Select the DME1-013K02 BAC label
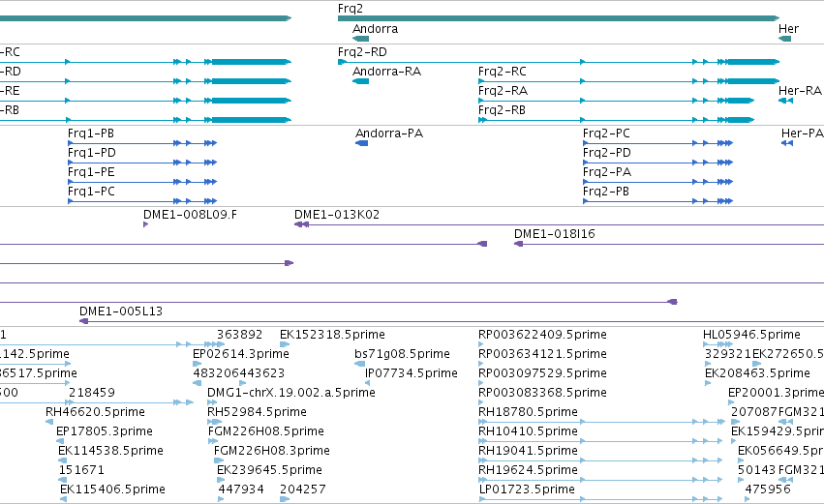The height and width of the screenshot is (504, 824). (337, 215)
